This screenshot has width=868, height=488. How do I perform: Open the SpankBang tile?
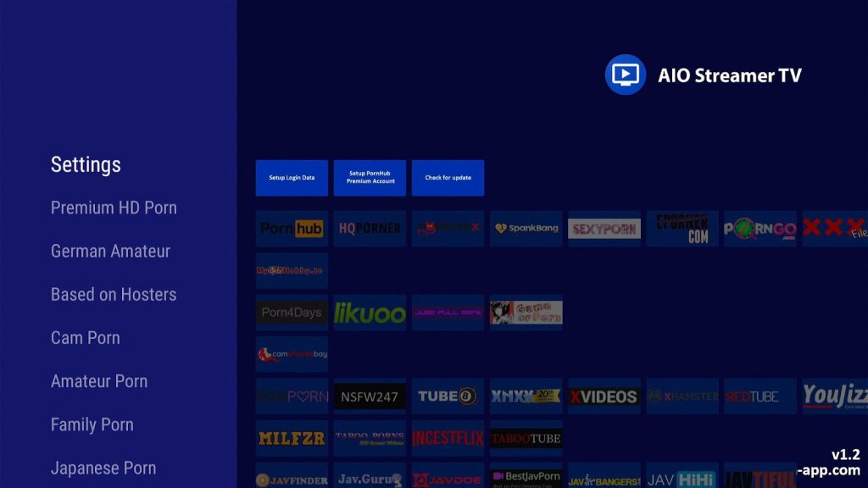click(x=526, y=229)
